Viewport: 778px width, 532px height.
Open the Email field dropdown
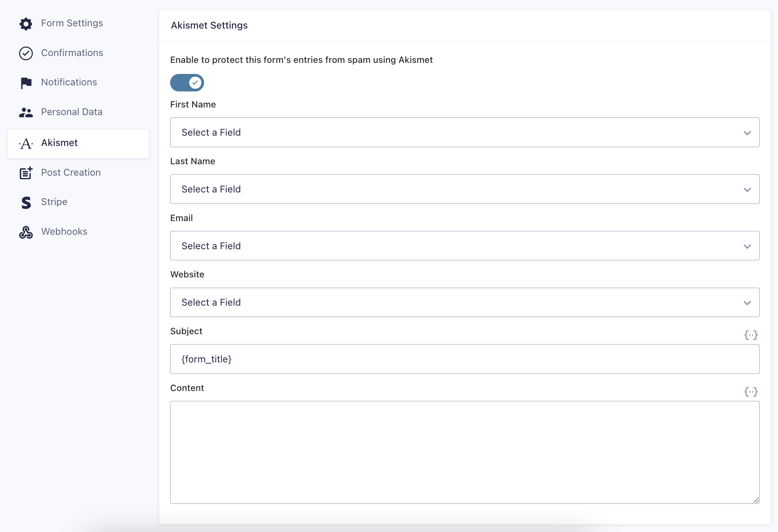[465, 246]
